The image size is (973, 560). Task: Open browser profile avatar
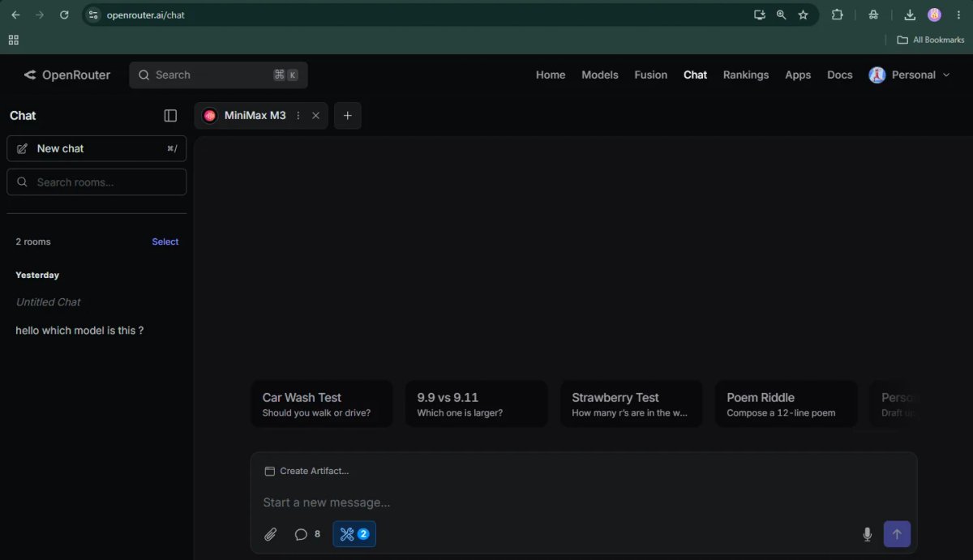click(x=935, y=15)
